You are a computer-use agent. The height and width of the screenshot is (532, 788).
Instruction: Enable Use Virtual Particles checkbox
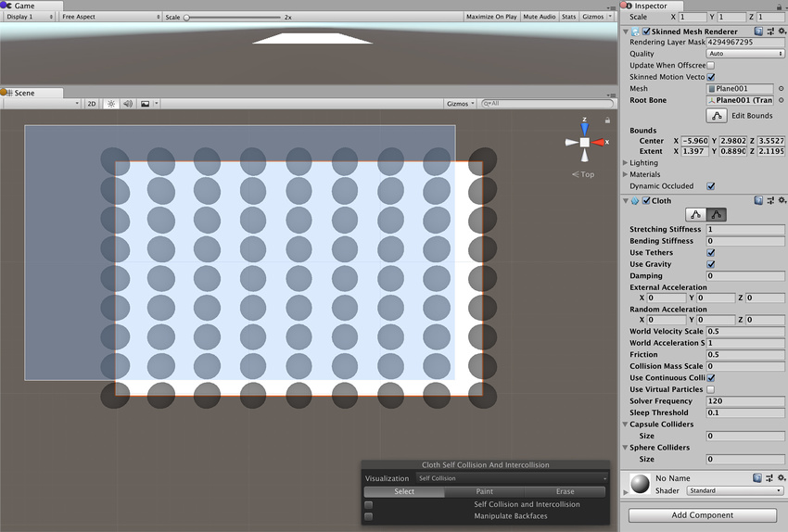[x=710, y=389]
